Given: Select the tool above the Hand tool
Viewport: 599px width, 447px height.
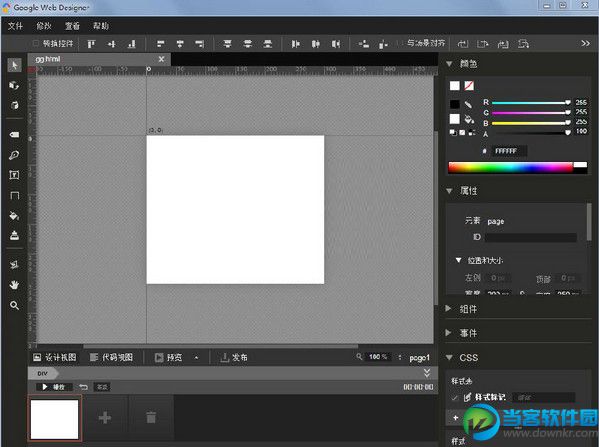Looking at the screenshot, I should pos(15,264).
